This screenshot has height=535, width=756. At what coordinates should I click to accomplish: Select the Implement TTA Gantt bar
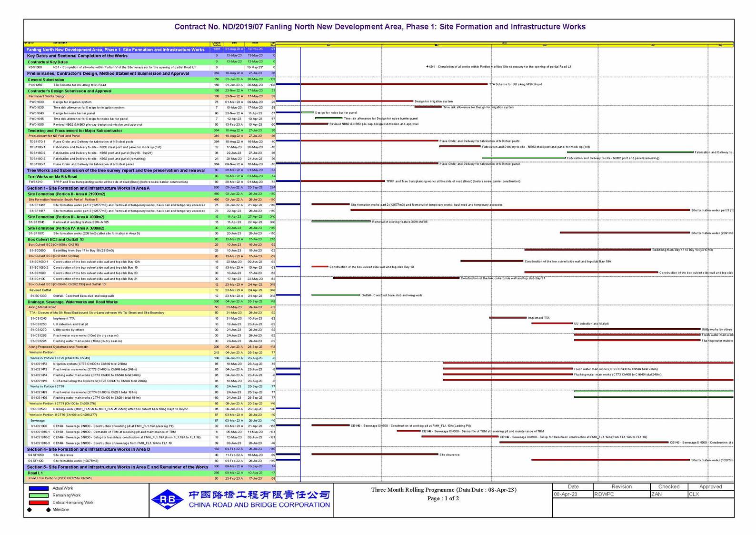(x=507, y=318)
